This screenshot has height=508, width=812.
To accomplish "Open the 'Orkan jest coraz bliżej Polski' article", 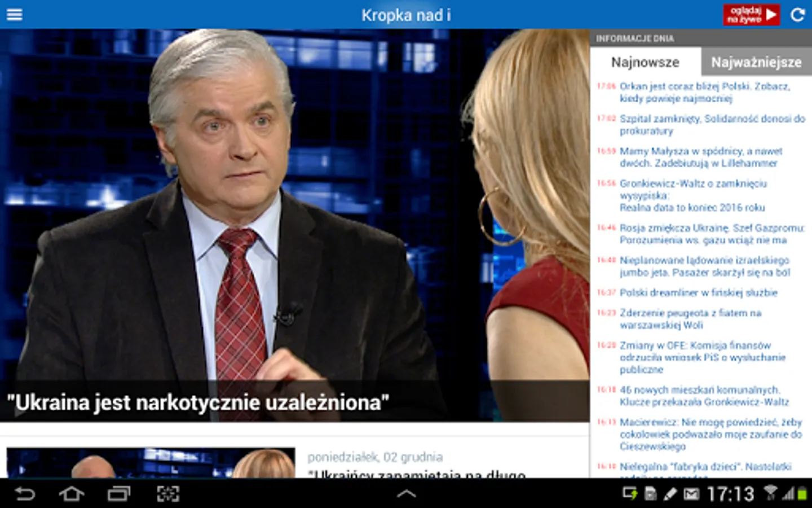I will click(x=704, y=93).
